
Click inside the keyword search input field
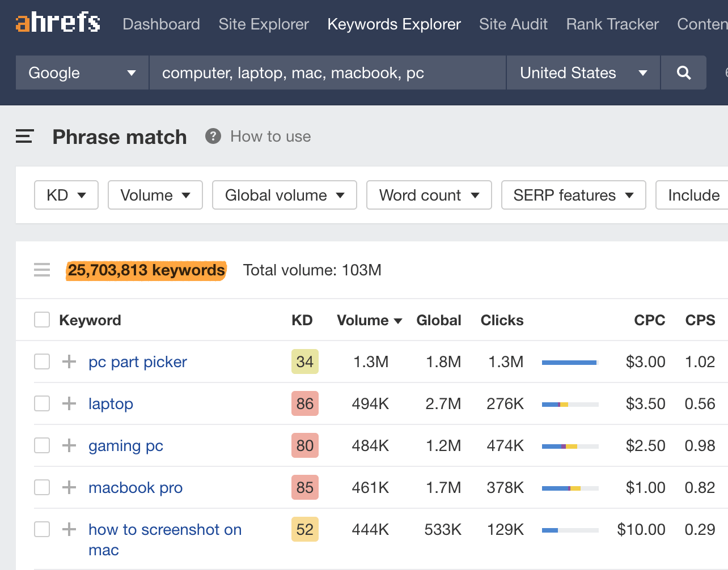click(327, 73)
